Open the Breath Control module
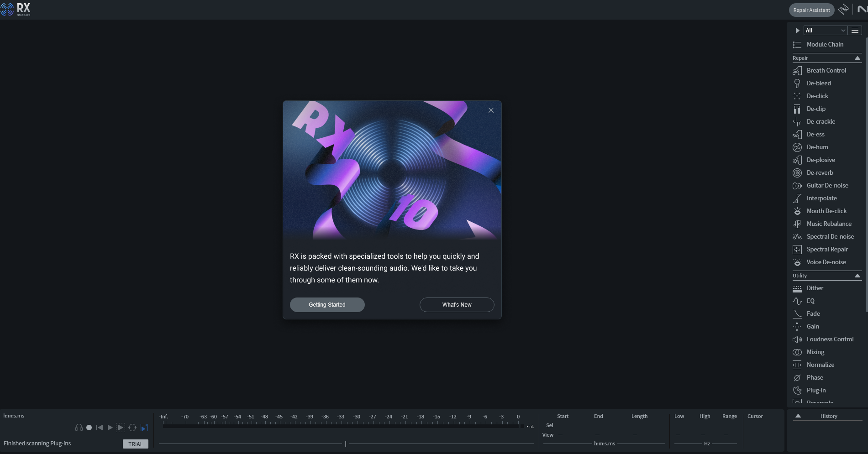This screenshot has width=868, height=454. (826, 70)
